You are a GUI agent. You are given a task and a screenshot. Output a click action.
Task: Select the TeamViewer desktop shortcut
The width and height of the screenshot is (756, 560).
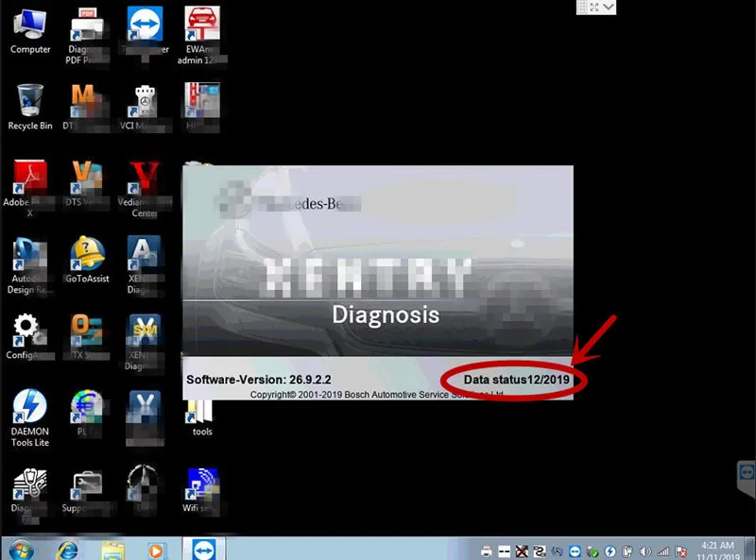pyautogui.click(x=145, y=32)
